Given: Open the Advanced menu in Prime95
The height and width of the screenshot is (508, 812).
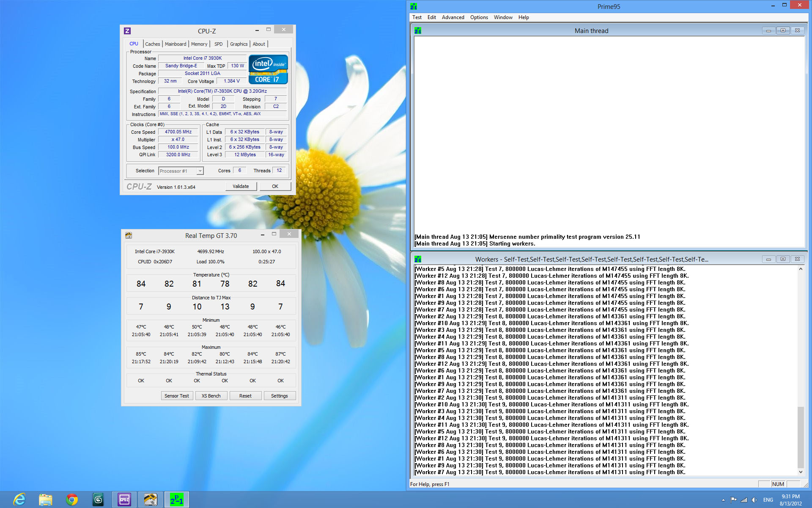Looking at the screenshot, I should 453,17.
